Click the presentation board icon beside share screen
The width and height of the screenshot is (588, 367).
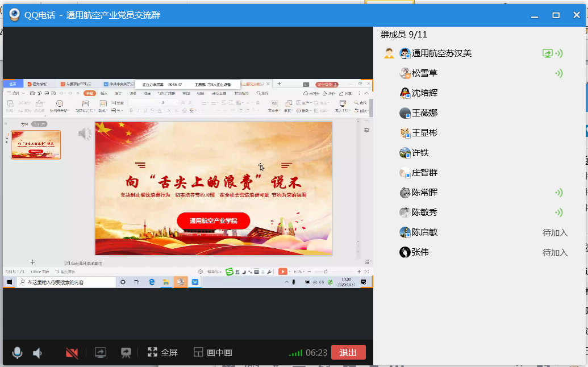coord(126,353)
